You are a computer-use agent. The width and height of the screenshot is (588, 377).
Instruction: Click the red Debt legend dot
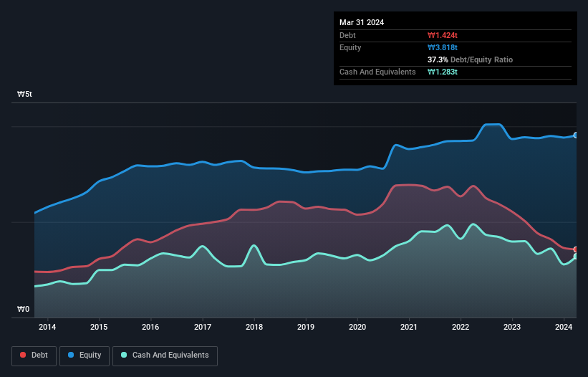tap(23, 355)
